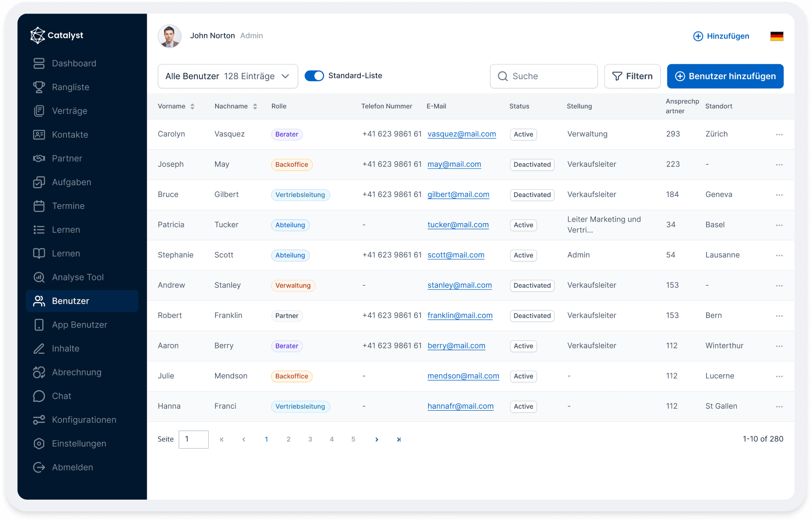The image size is (812, 521).
Task: Navigate to Einstellungen menu item
Action: (x=79, y=444)
